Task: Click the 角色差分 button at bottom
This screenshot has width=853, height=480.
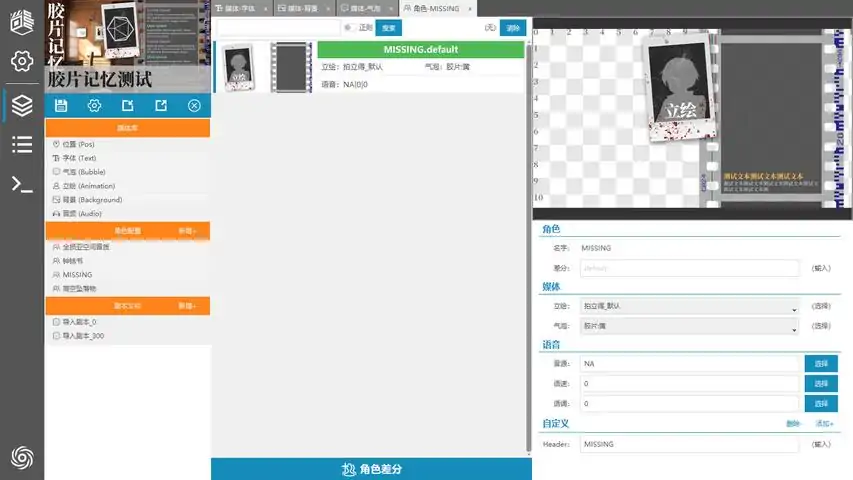Action: pos(370,469)
